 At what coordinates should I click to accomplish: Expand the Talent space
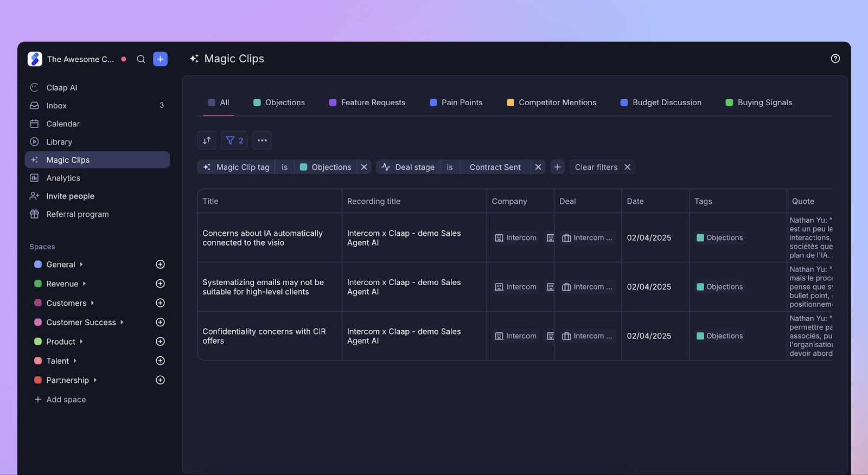tap(75, 361)
